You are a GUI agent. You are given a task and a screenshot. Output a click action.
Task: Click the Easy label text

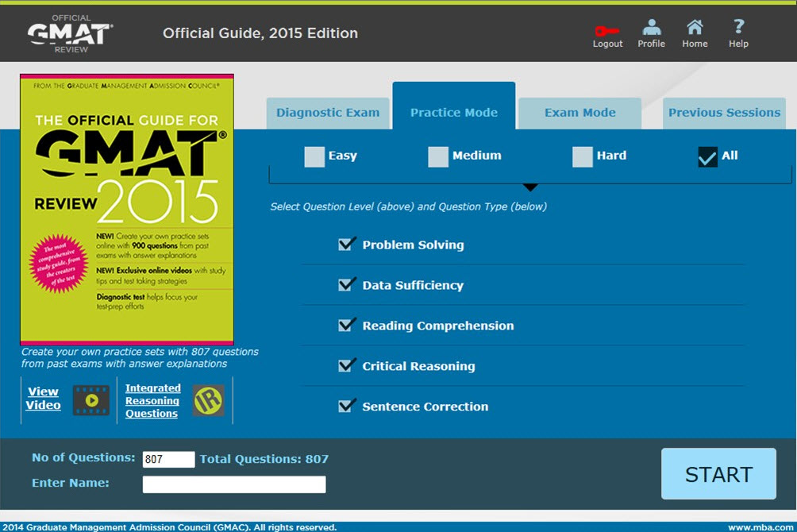[x=343, y=156]
